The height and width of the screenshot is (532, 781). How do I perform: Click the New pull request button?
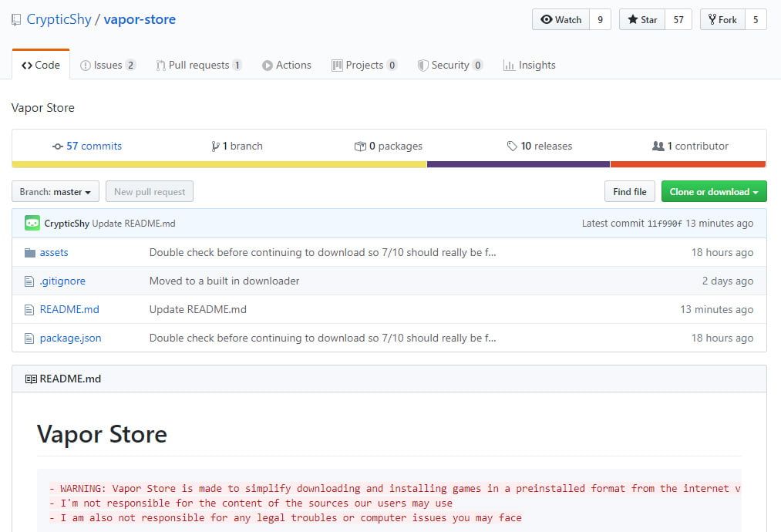point(150,191)
